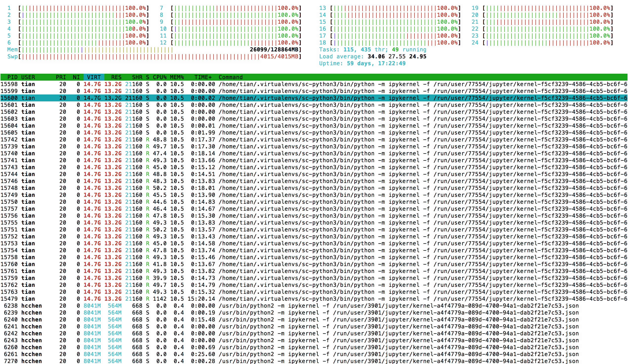Select hcchen process row with PID 6242
Screen dimensions: 631x364
click(314, 334)
